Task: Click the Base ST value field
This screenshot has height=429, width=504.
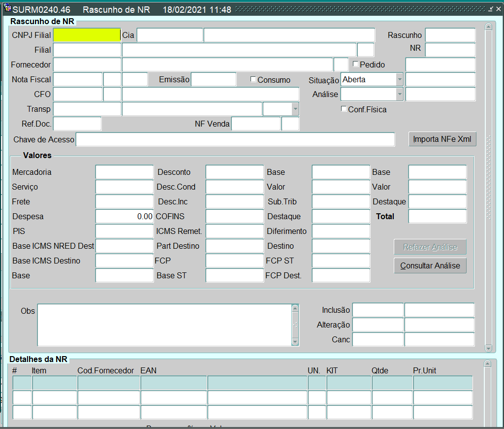Action: coord(235,276)
